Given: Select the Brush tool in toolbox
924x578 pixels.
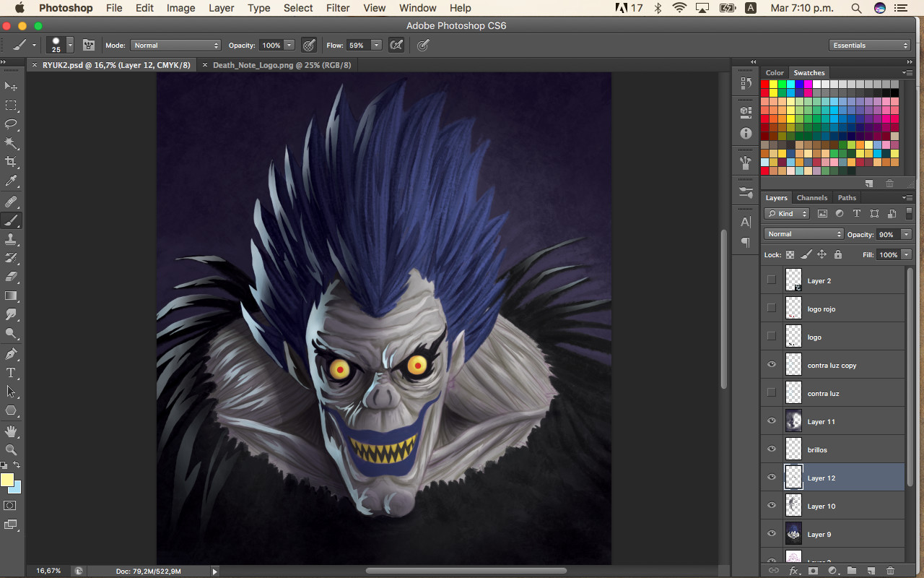Looking at the screenshot, I should (x=11, y=220).
